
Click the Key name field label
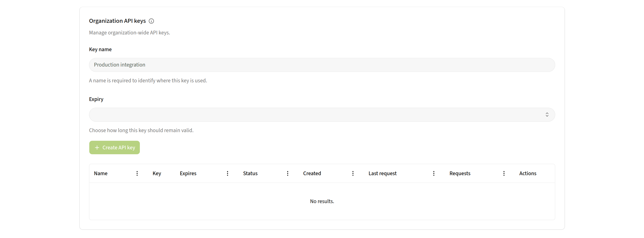point(100,49)
